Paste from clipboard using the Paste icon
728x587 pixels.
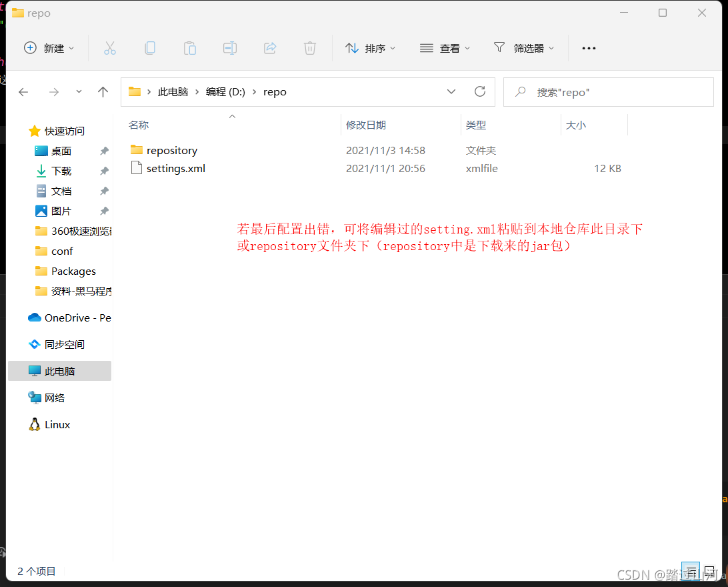pyautogui.click(x=190, y=47)
